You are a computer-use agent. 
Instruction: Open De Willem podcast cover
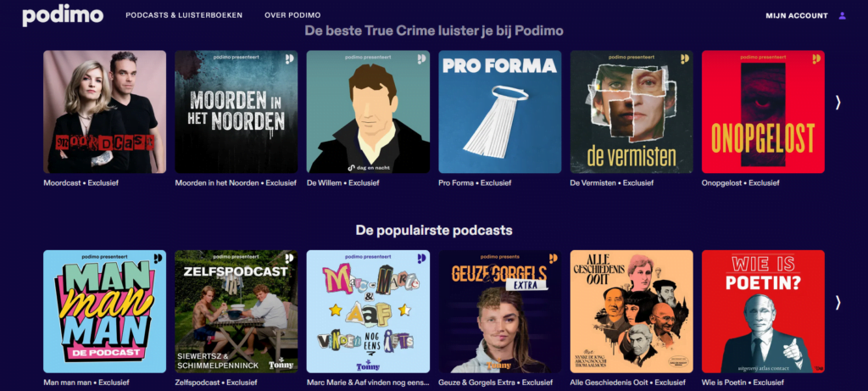[368, 112]
